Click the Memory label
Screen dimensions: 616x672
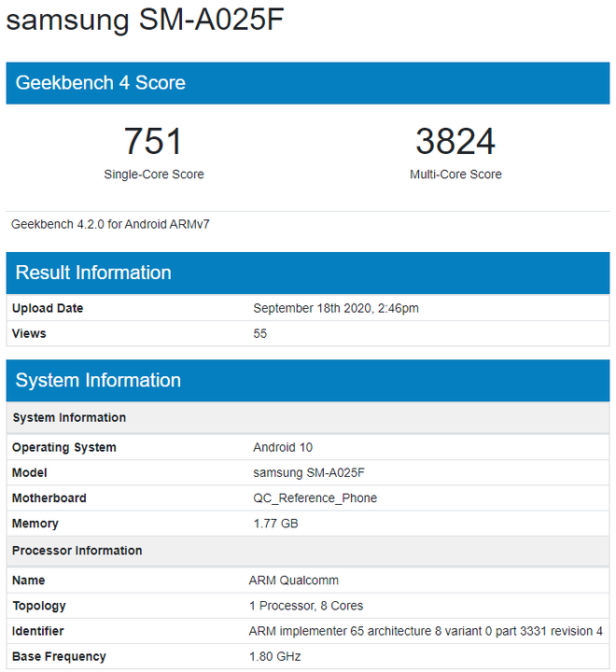[x=35, y=524]
